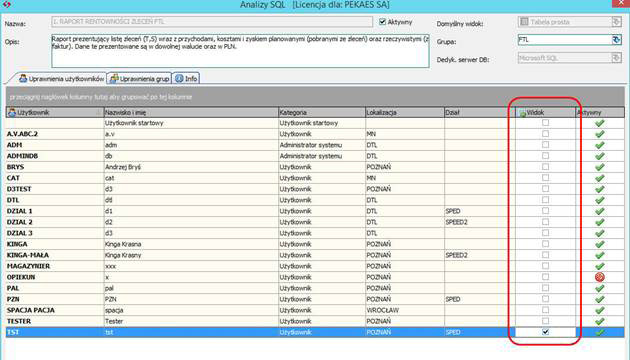630x360 pixels.
Task: Switch to the Uprawnienia użytkowników tab
Action: tap(62, 79)
